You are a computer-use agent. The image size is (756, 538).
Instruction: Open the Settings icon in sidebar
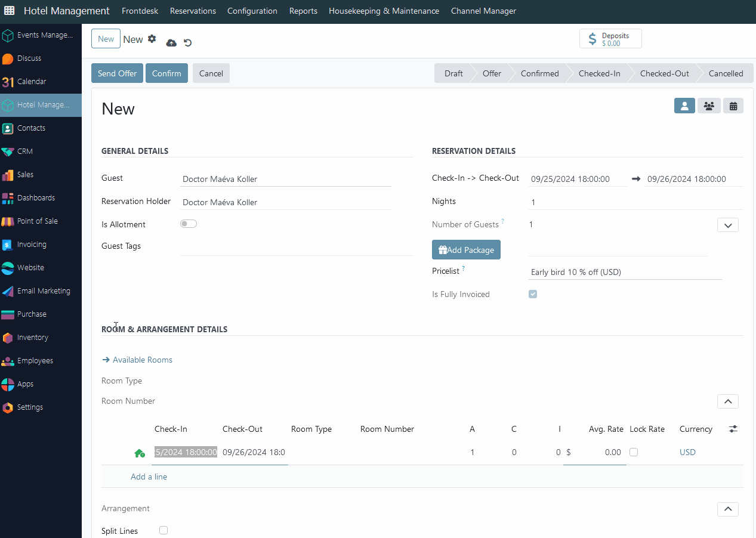pyautogui.click(x=8, y=407)
